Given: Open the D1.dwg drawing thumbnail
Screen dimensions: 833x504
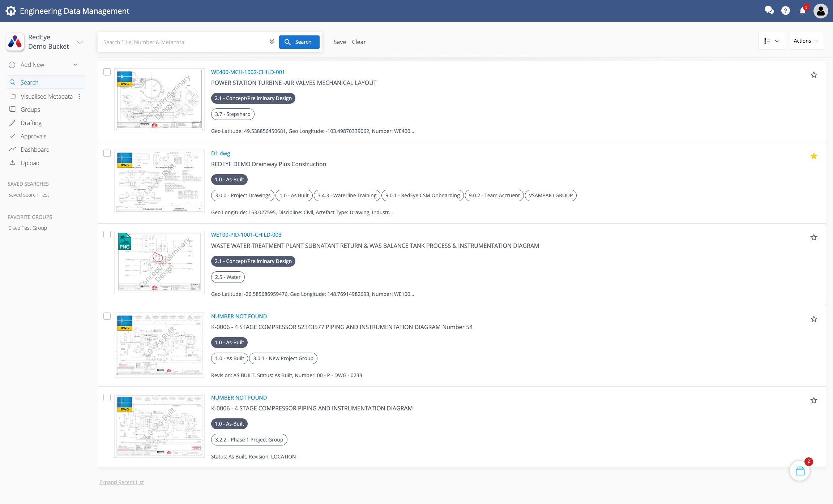Looking at the screenshot, I should (x=159, y=181).
